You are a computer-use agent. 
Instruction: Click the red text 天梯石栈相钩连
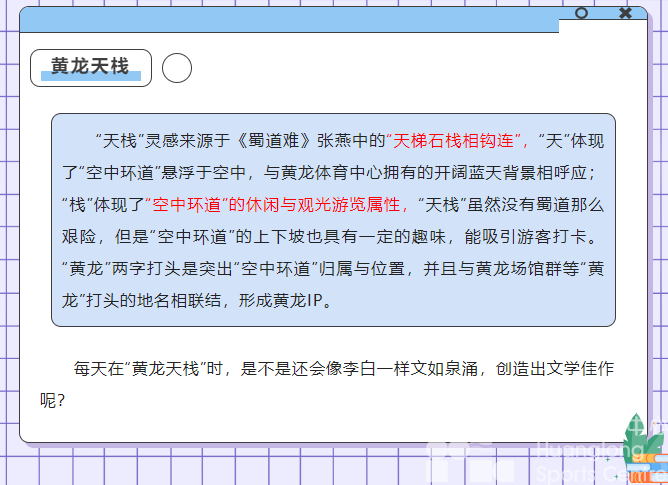click(x=457, y=141)
